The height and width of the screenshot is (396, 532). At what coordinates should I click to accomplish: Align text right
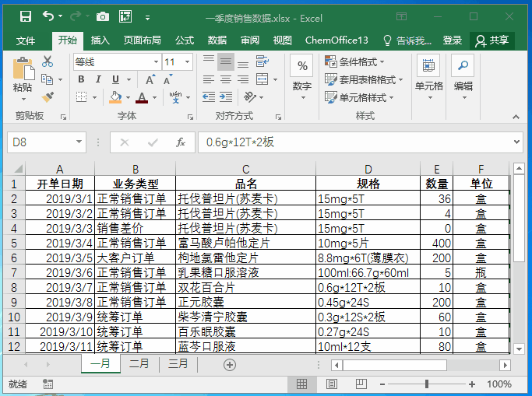(x=243, y=79)
